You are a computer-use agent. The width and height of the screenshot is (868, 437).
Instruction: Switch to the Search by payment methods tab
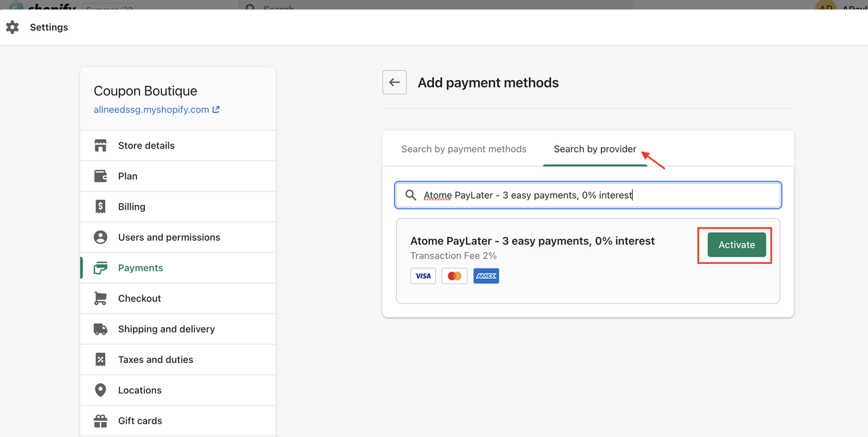464,149
